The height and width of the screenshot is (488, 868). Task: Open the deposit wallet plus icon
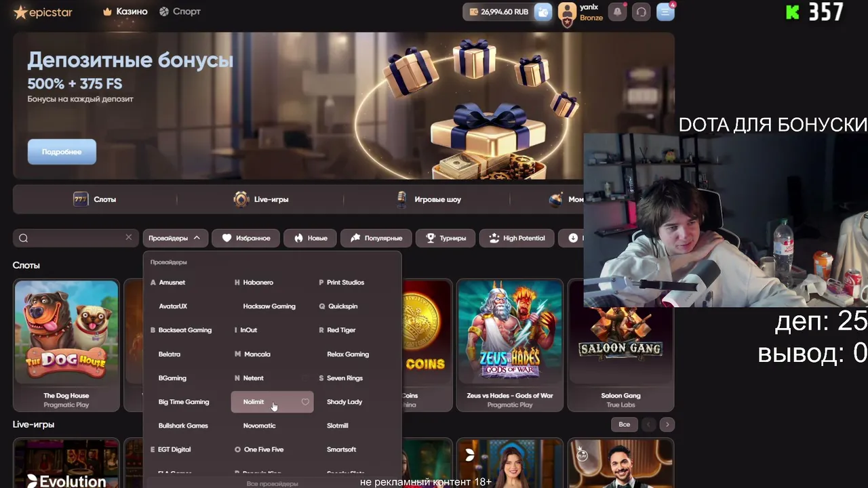coord(542,12)
